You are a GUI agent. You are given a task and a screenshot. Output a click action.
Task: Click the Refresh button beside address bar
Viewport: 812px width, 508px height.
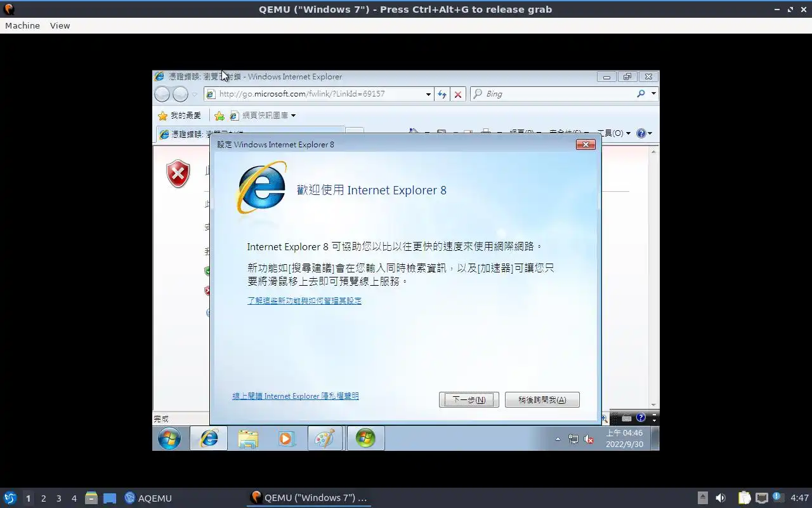pos(442,94)
